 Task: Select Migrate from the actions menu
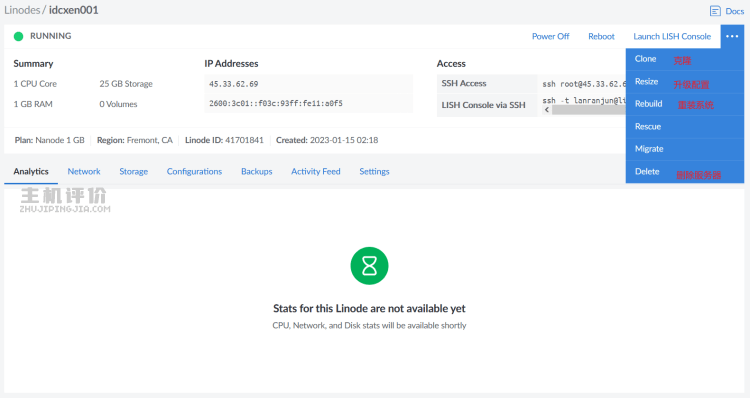tap(684, 149)
